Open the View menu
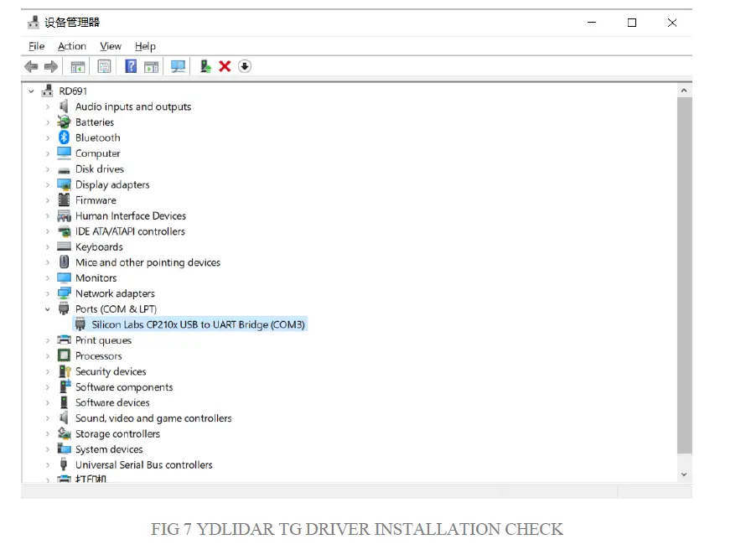 (x=111, y=46)
